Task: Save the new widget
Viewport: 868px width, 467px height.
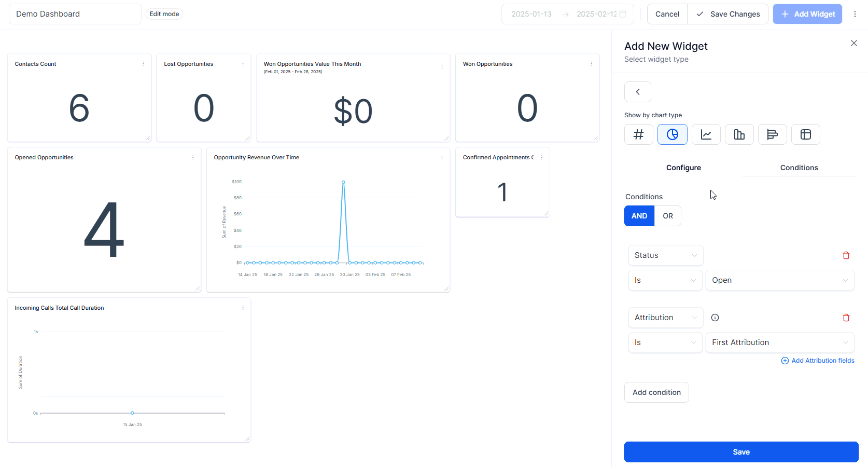Action: 741,452
